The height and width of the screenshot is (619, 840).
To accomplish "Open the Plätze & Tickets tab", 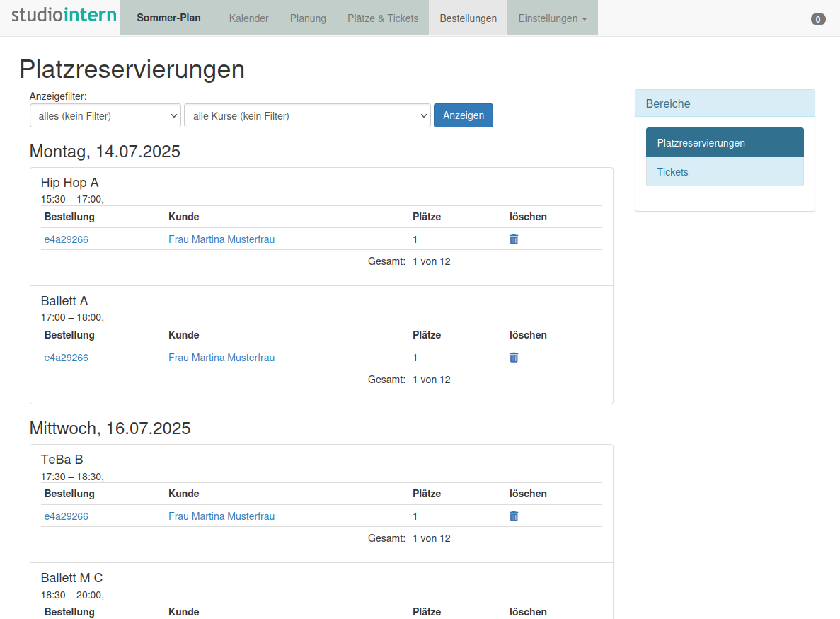I will click(x=383, y=18).
